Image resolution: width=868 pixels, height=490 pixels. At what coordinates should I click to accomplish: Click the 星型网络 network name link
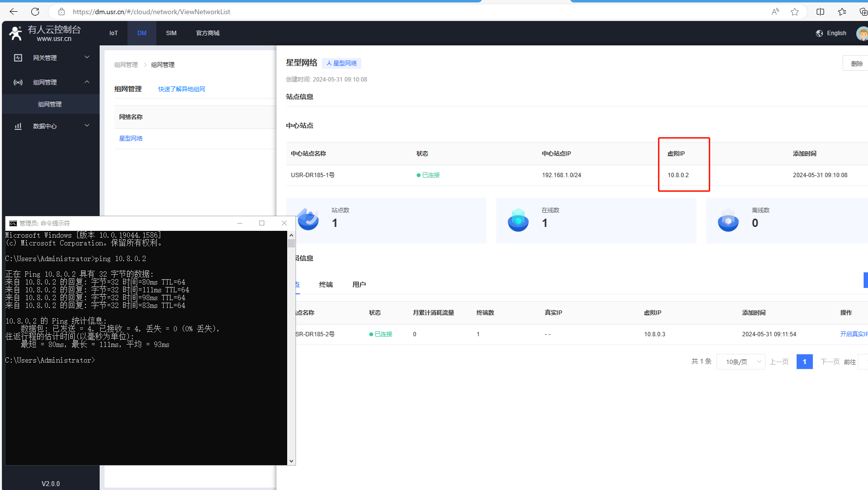point(131,139)
